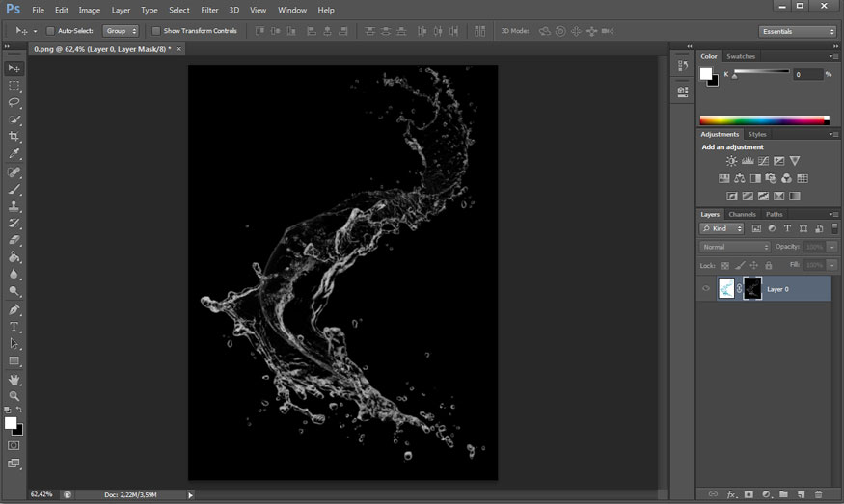Select the Lasso tool

coord(14,102)
